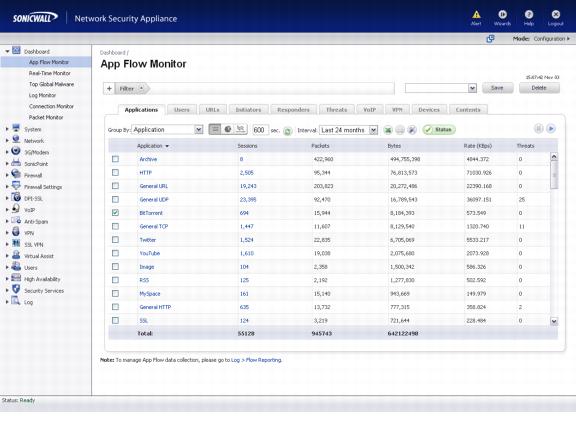Collapse the Dashboard tree node

(x=7, y=51)
